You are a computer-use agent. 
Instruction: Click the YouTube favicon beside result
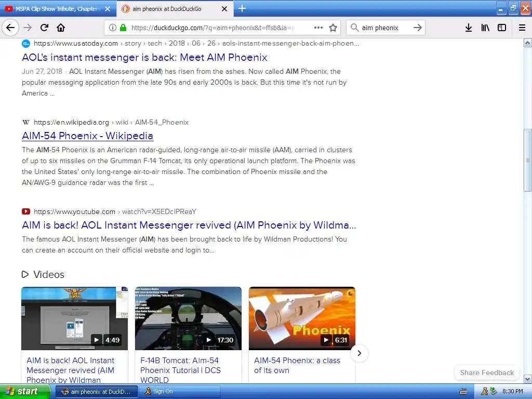26,212
